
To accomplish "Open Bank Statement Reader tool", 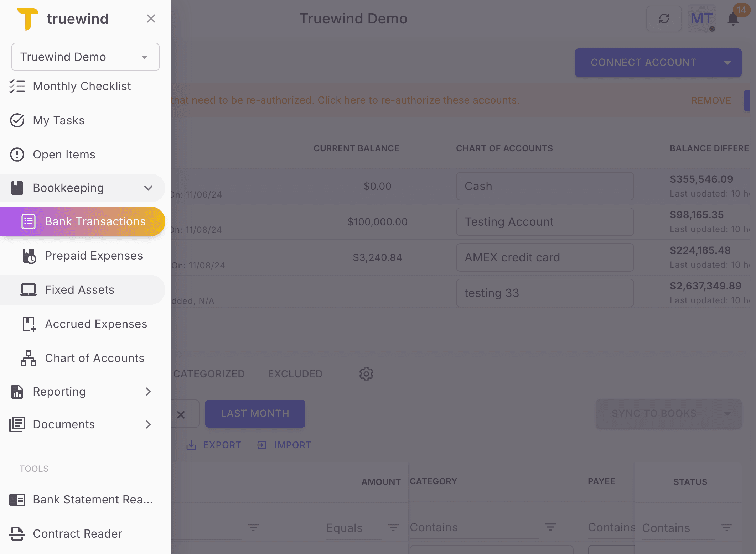I will [x=93, y=499].
